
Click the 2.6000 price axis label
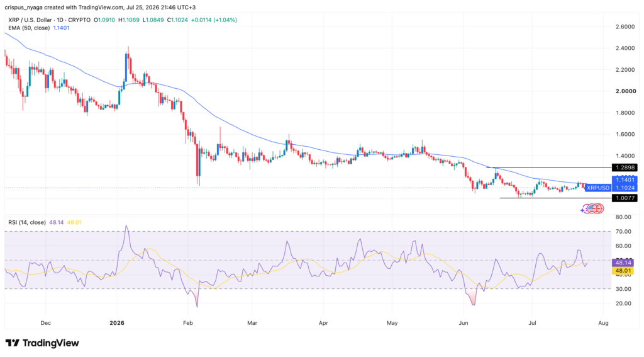[x=625, y=26]
